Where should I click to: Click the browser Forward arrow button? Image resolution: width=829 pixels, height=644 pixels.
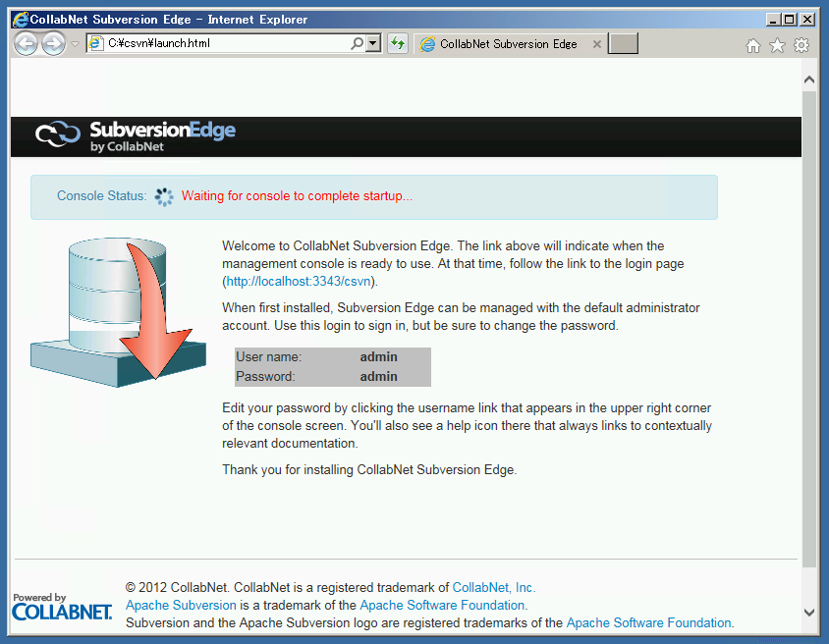(x=53, y=43)
